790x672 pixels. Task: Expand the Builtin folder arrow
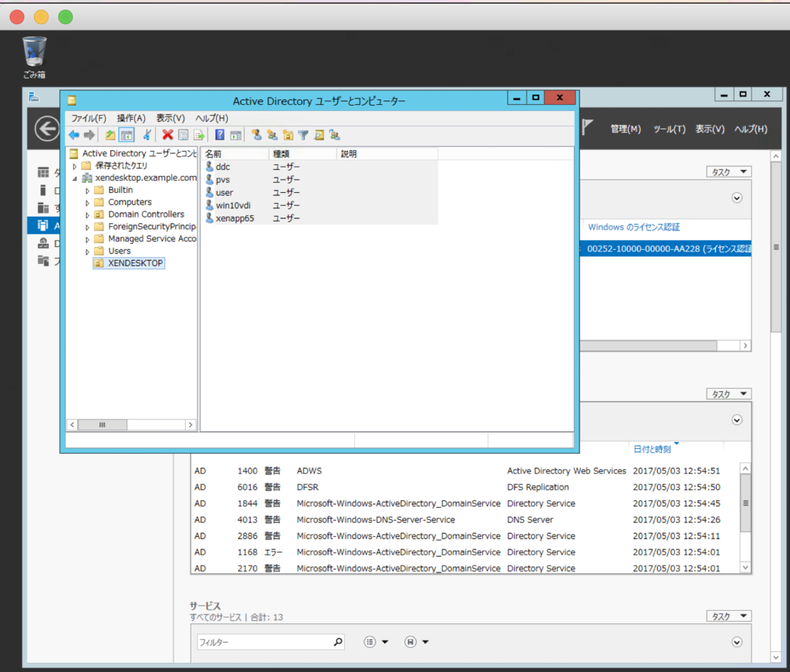click(x=87, y=191)
